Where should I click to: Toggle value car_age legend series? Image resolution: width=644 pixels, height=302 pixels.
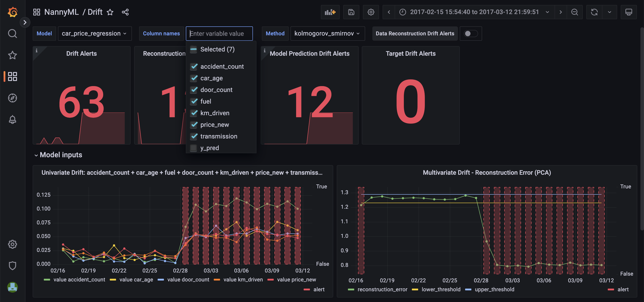tap(136, 279)
